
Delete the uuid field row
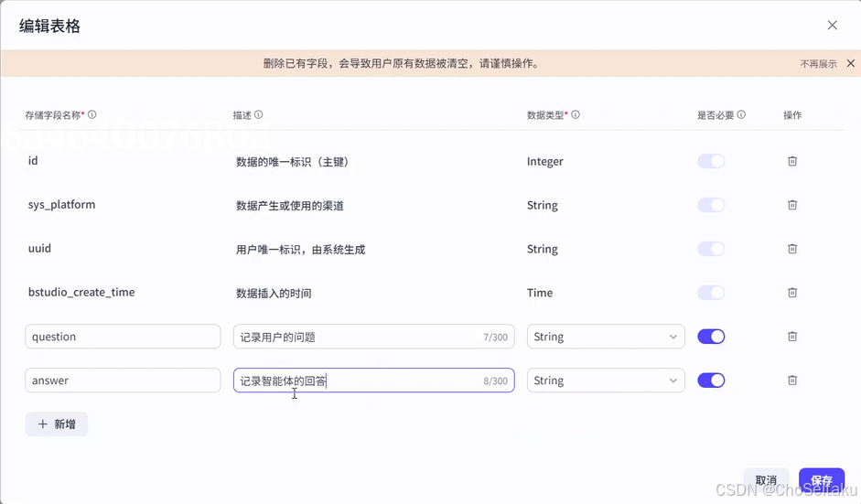point(792,249)
